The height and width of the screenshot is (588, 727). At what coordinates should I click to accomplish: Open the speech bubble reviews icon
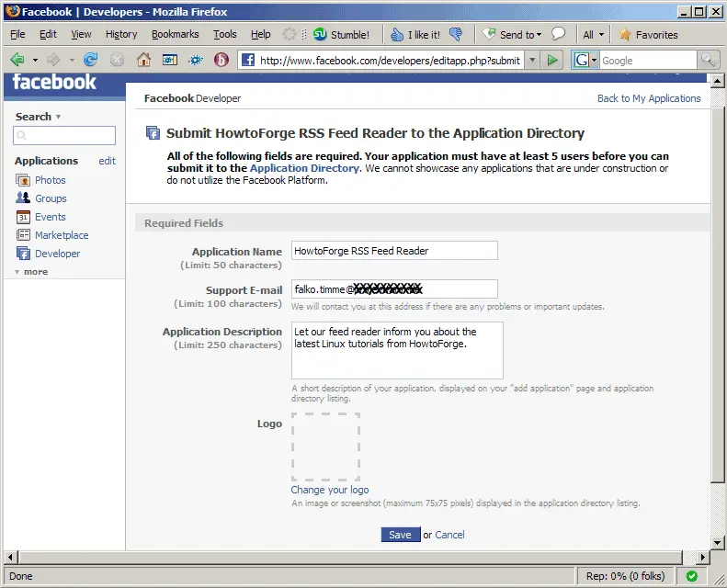(558, 34)
